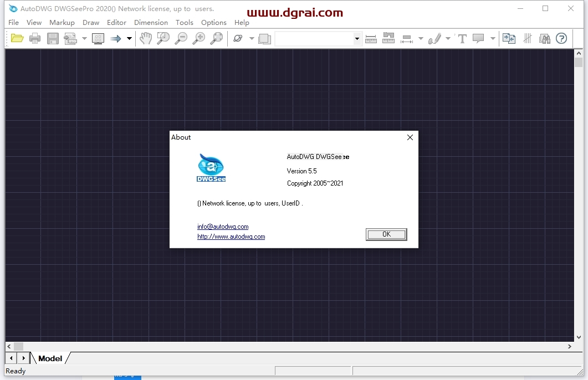
Task: Click the layers stacked pages icon
Action: pyautogui.click(x=265, y=39)
